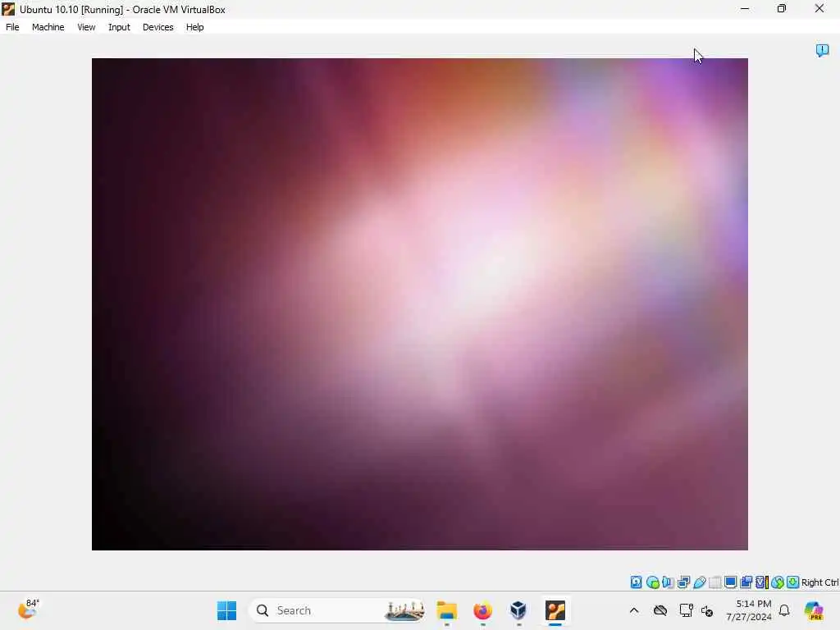Screen dimensions: 840x630
Task: Open the File menu
Action: 12,27
